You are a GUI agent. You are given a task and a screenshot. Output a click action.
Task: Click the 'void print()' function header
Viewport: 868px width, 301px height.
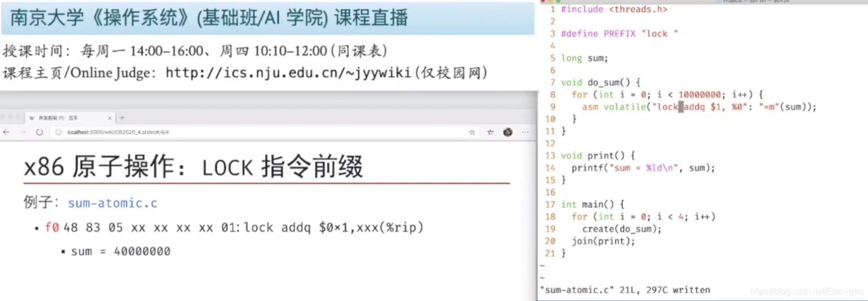pos(598,156)
